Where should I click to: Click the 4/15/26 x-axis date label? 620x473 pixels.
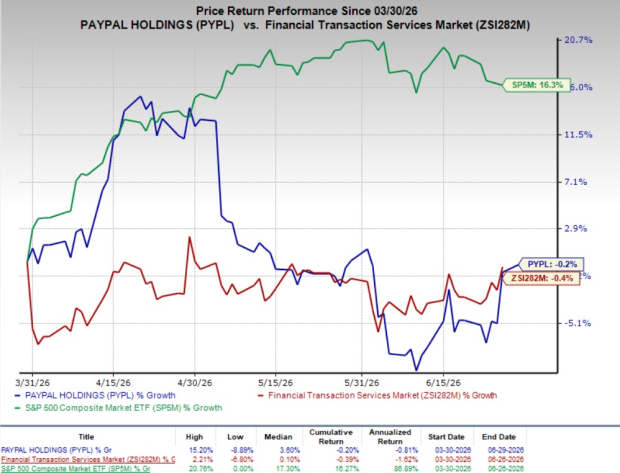click(113, 383)
